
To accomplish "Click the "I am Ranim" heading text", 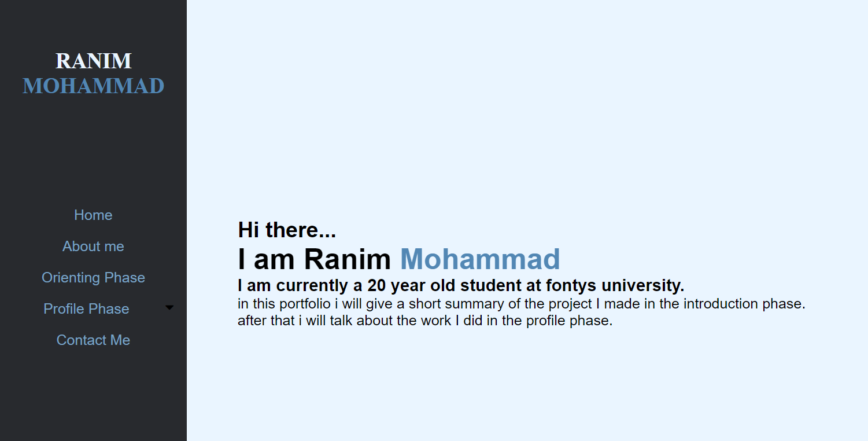I will [x=314, y=259].
